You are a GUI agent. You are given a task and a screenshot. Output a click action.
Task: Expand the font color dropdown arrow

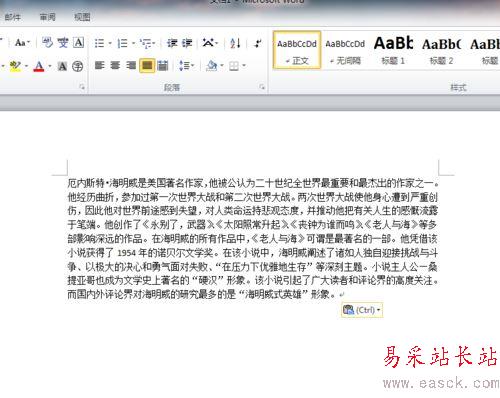tap(50, 66)
